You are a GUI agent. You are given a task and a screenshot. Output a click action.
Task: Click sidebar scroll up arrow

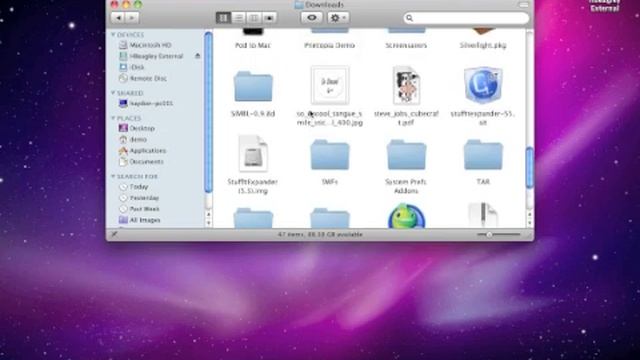208,214
